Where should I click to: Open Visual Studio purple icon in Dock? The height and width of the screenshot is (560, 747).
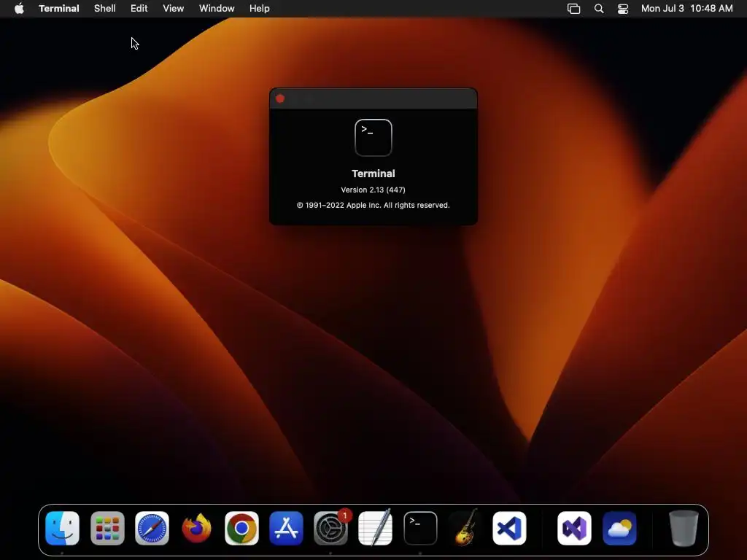tap(575, 528)
